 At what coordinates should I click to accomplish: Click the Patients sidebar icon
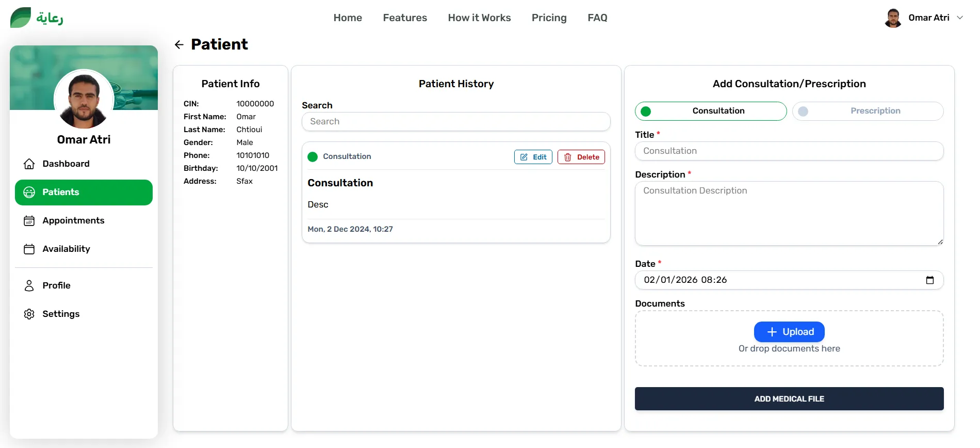(29, 192)
